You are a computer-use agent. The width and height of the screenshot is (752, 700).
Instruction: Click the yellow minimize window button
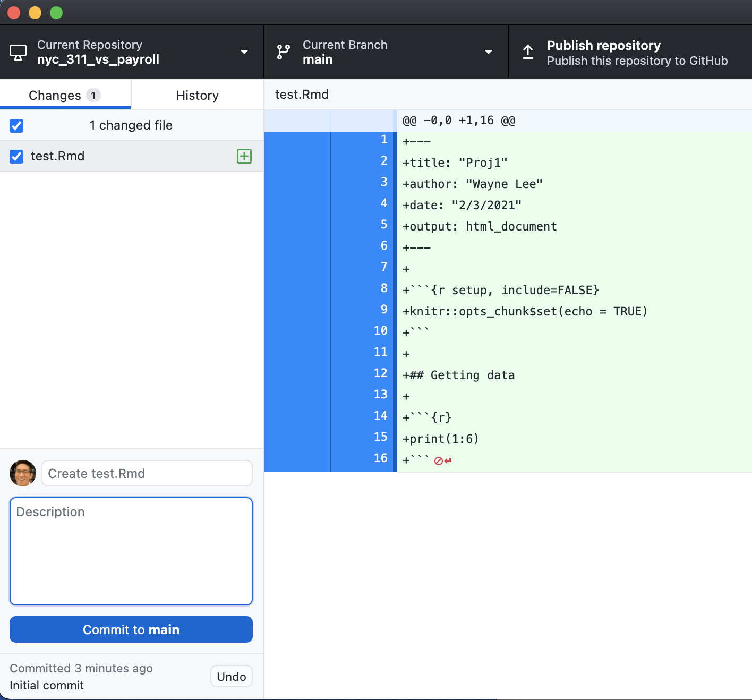pos(35,13)
